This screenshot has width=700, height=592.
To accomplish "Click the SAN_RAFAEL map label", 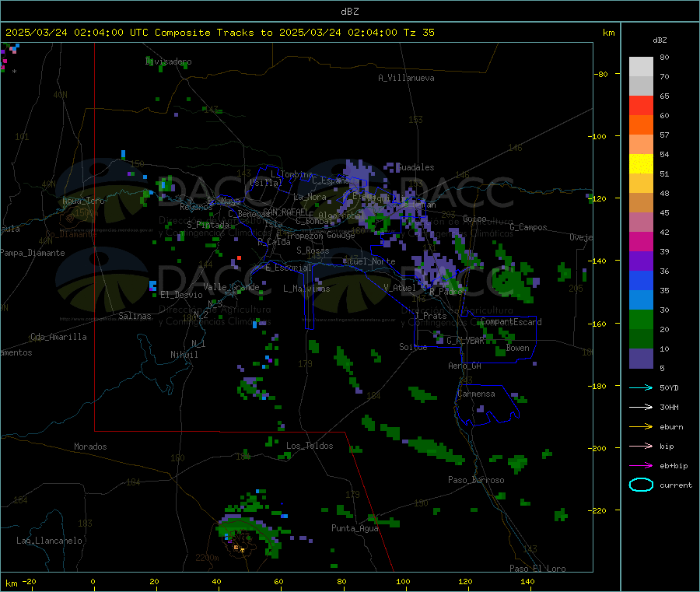I will [285, 212].
